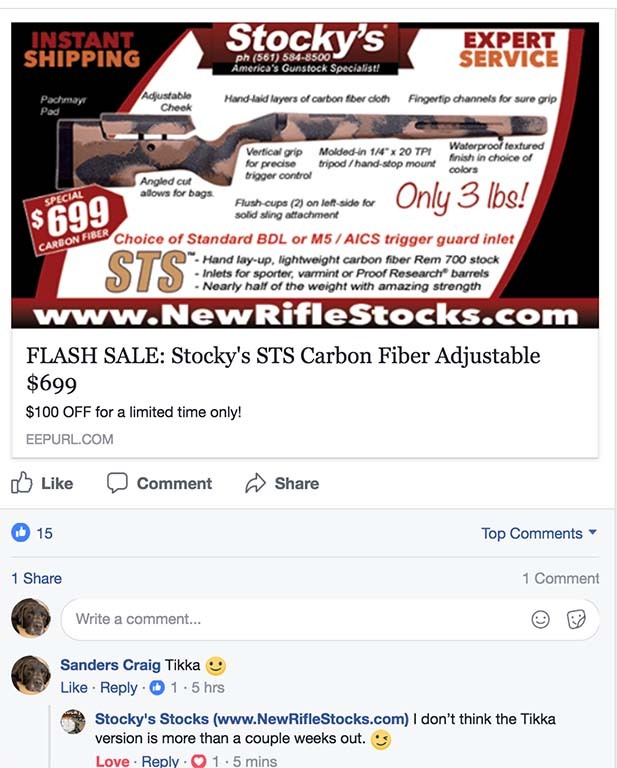Toggle the Love reaction on Stocky's reply
617x768 pixels.
tap(112, 761)
